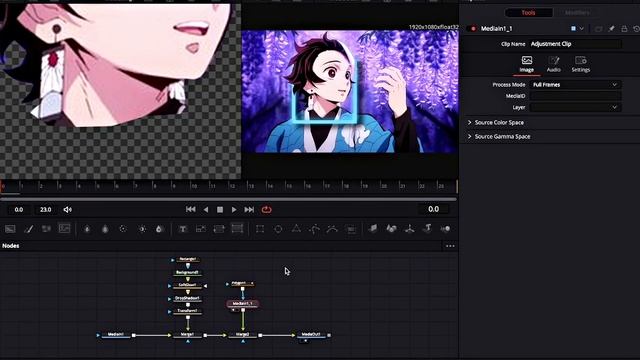
Task: Toggle the MediaIn1_1 red enable dot
Action: click(x=473, y=29)
